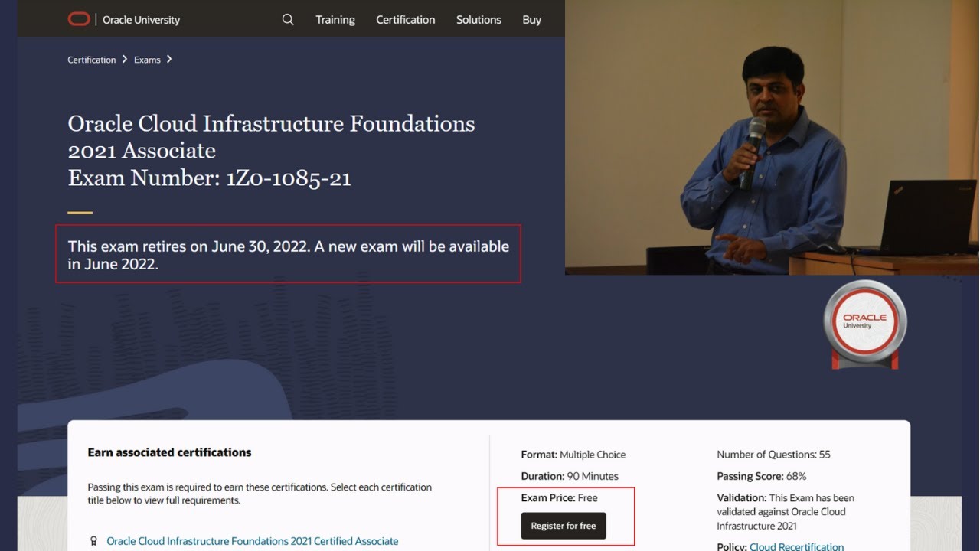Click 'Duration: 90 Minutes' text
Screen dimensions: 980x551
tap(570, 476)
